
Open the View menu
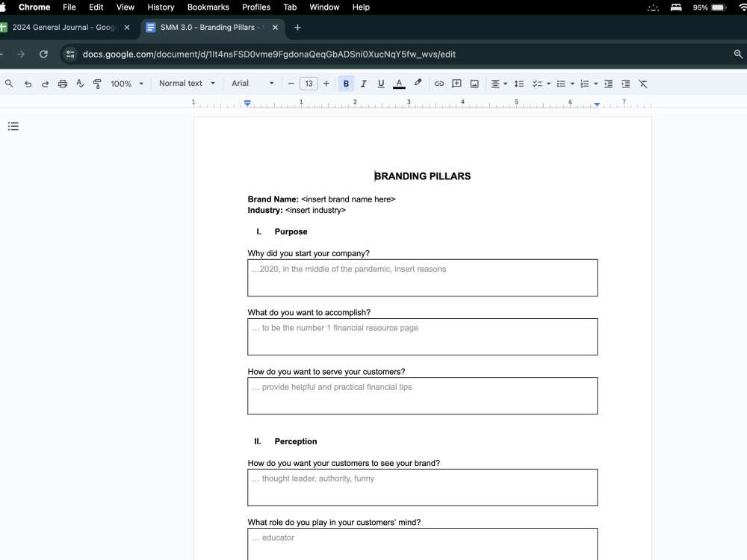point(125,7)
